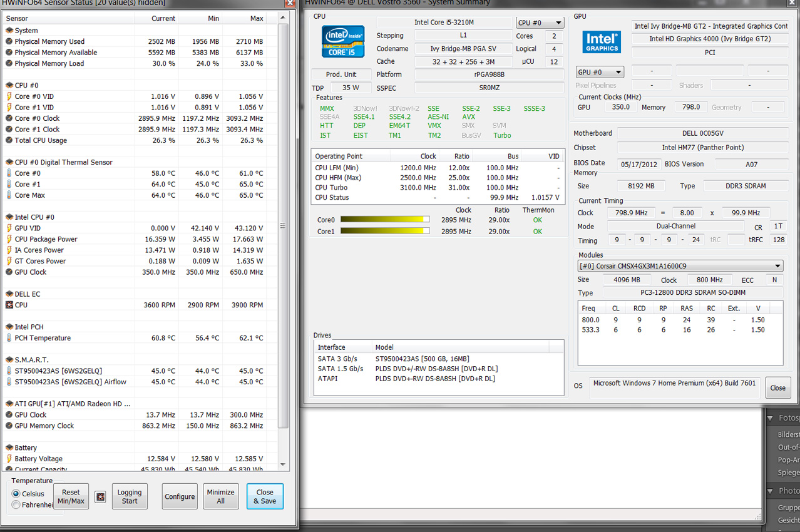This screenshot has width=800, height=532.
Task: Click the CPU Turbo operating point row
Action: (x=439, y=188)
